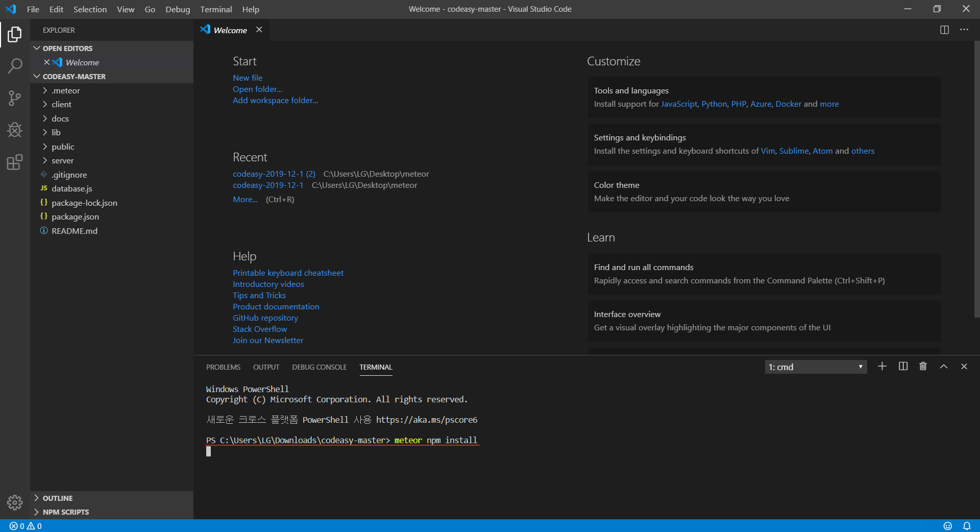Image resolution: width=980 pixels, height=532 pixels.
Task: Switch to the Output tab
Action: [x=266, y=367]
